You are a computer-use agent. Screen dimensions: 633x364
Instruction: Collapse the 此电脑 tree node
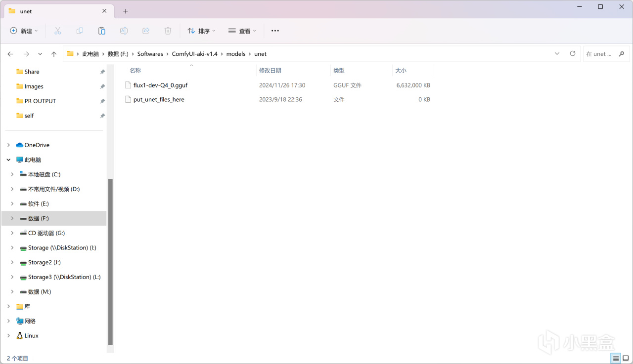pos(8,160)
